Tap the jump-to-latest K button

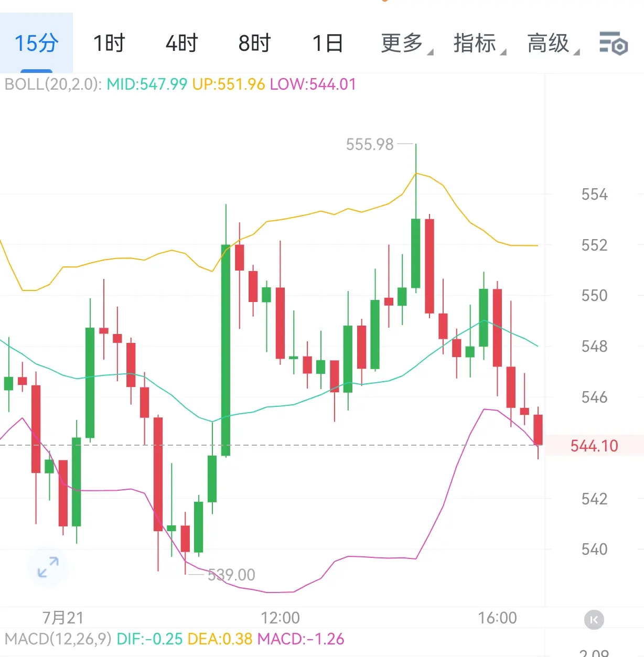(594, 620)
